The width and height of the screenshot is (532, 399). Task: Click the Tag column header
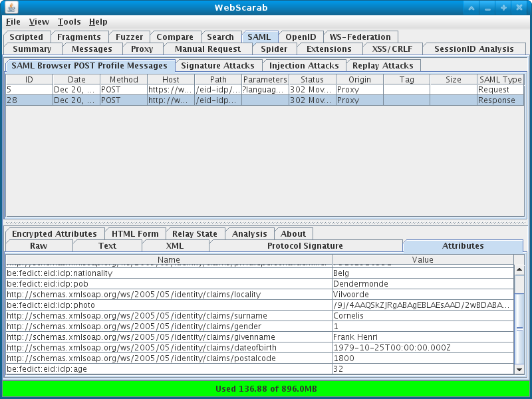tap(407, 79)
